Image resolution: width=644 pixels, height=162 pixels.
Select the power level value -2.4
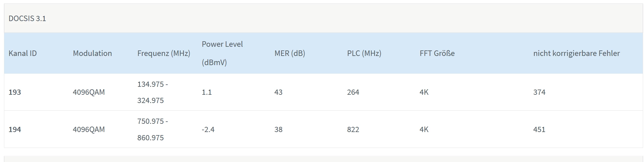click(x=208, y=129)
